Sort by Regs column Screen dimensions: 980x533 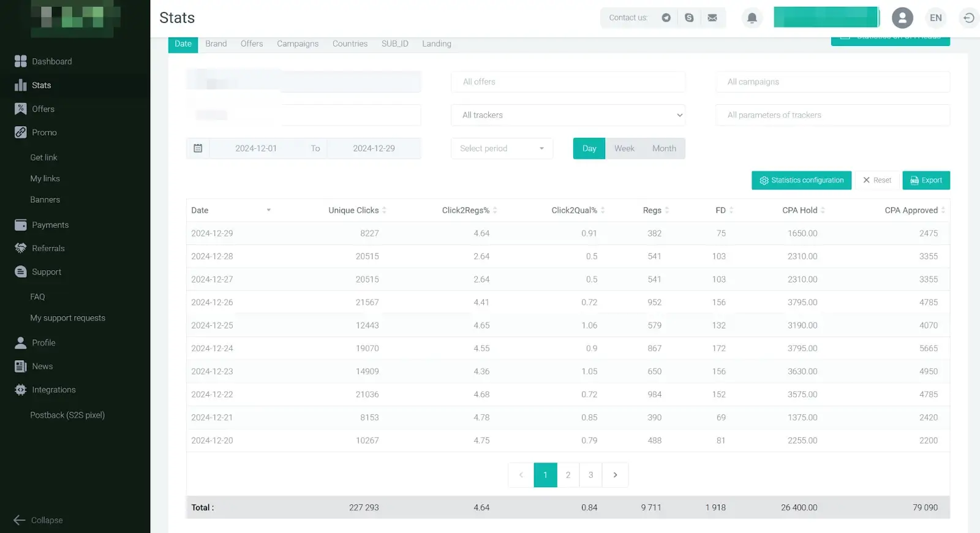tap(656, 210)
